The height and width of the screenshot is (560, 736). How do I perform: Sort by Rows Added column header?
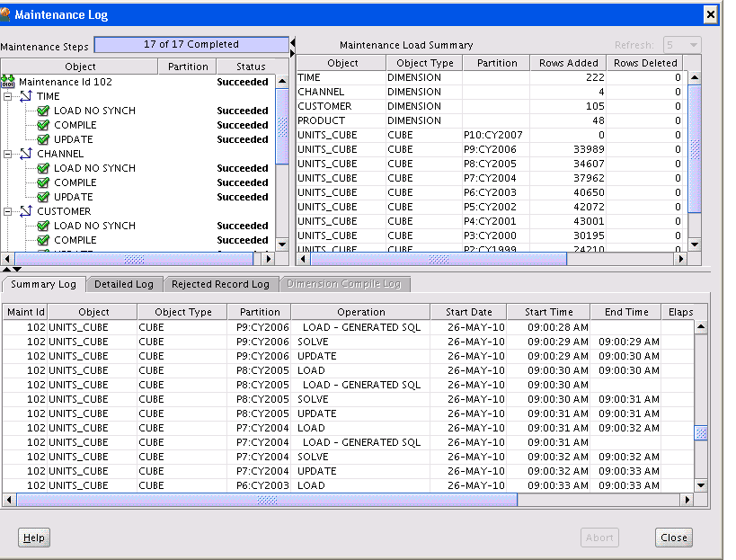pos(569,63)
